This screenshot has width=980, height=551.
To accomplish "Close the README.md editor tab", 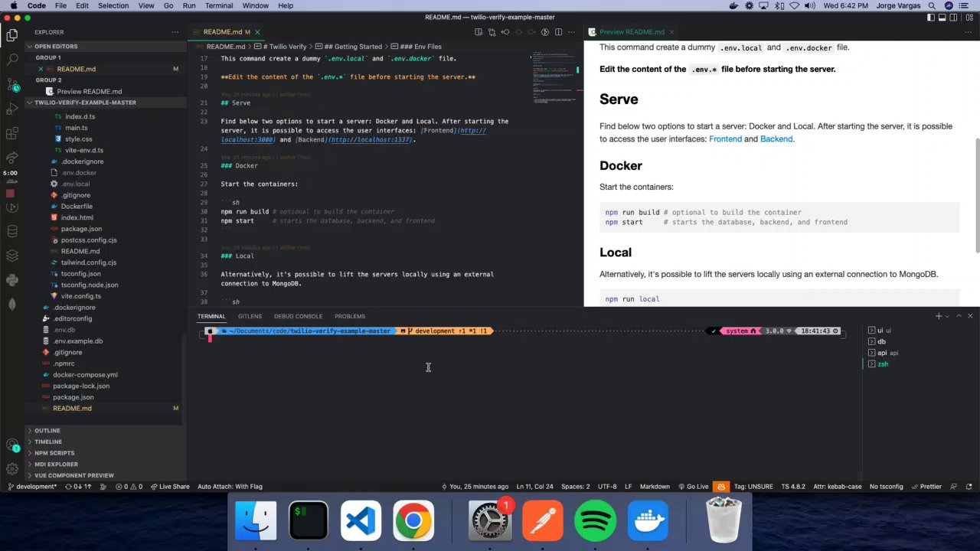I will 257,32.
